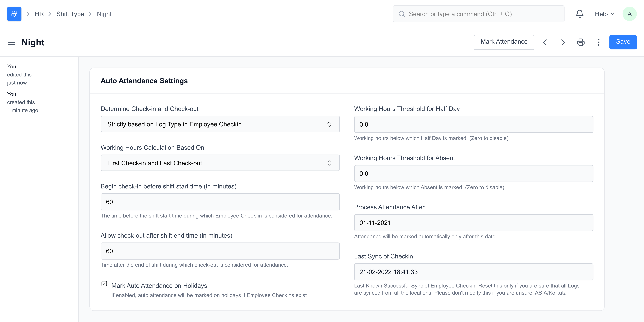Toggle the sidebar with the hamburger icon
This screenshot has height=322, width=644.
click(12, 42)
